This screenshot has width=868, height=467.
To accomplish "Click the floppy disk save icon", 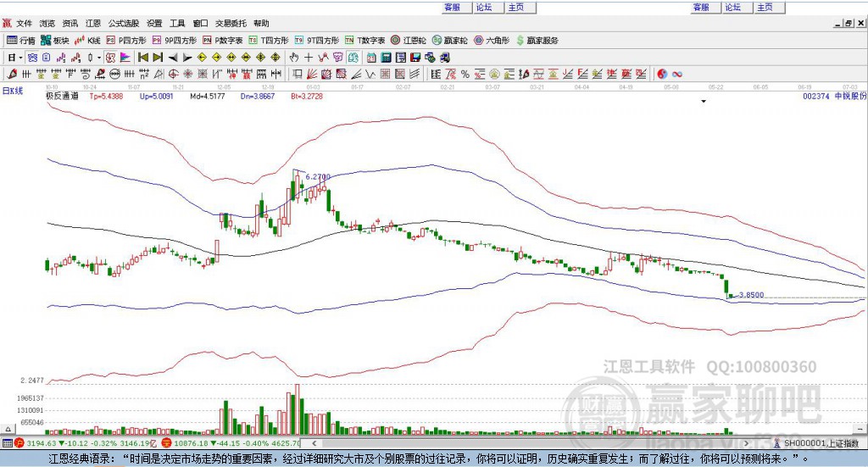I will pos(415,58).
